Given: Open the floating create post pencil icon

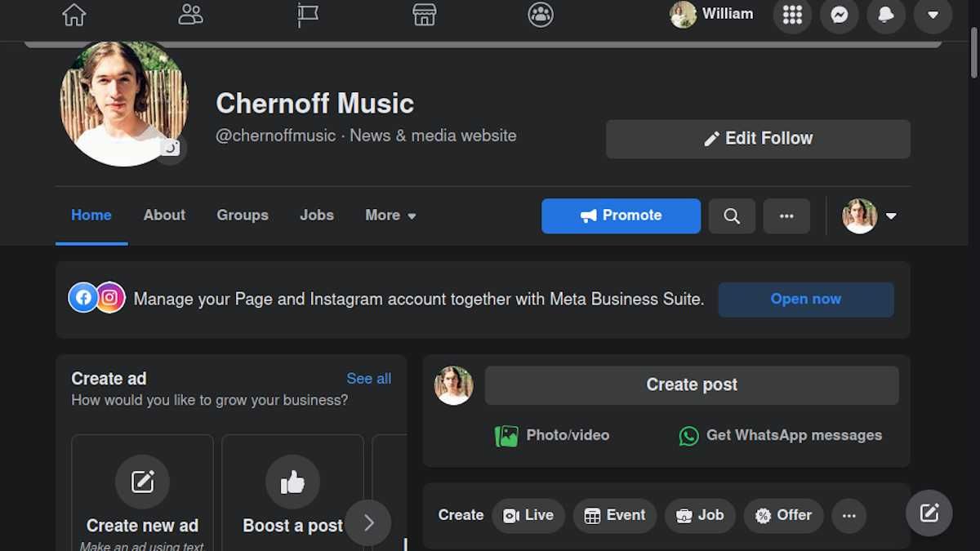Looking at the screenshot, I should click(x=929, y=513).
